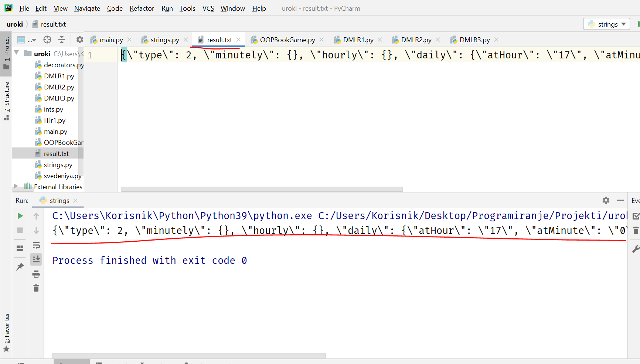Viewport: 640px width, 364px height.
Task: Click the Print icon in Run panel
Action: pos(36,274)
